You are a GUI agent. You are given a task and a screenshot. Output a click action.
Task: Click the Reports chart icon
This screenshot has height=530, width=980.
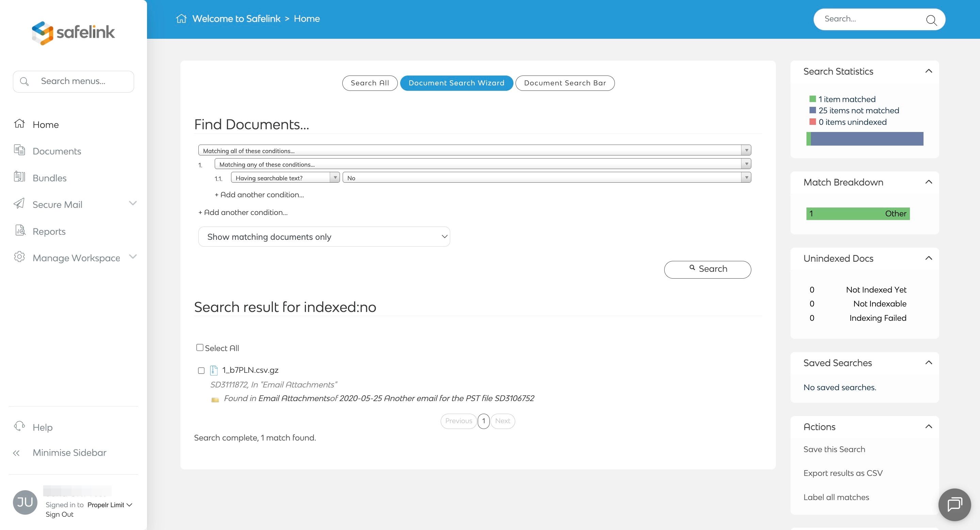click(20, 231)
